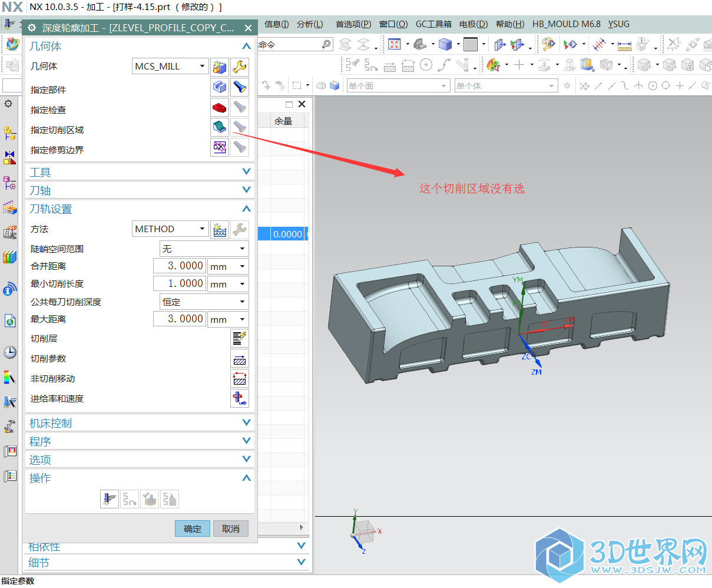Open the GC工具箱 menu
Image resolution: width=712 pixels, height=588 pixels.
pos(433,24)
